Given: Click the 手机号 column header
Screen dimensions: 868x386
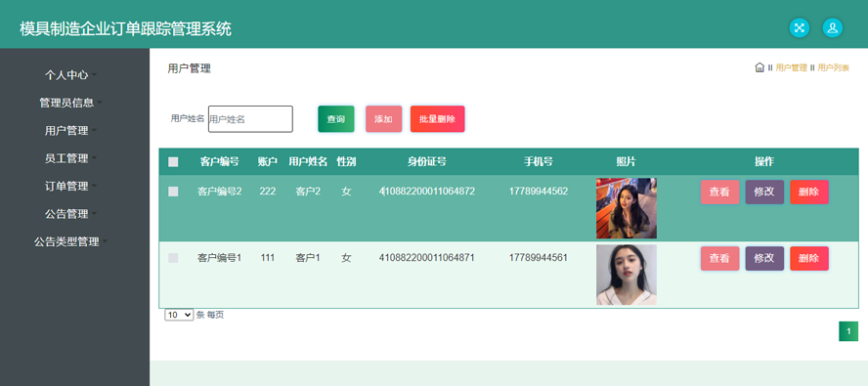Looking at the screenshot, I should click(538, 161).
